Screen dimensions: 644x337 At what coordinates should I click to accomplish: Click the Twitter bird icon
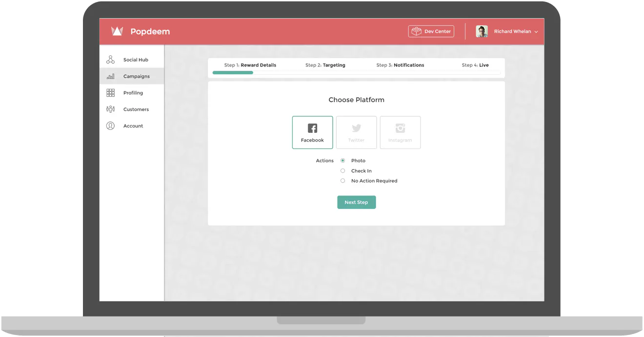coord(356,128)
